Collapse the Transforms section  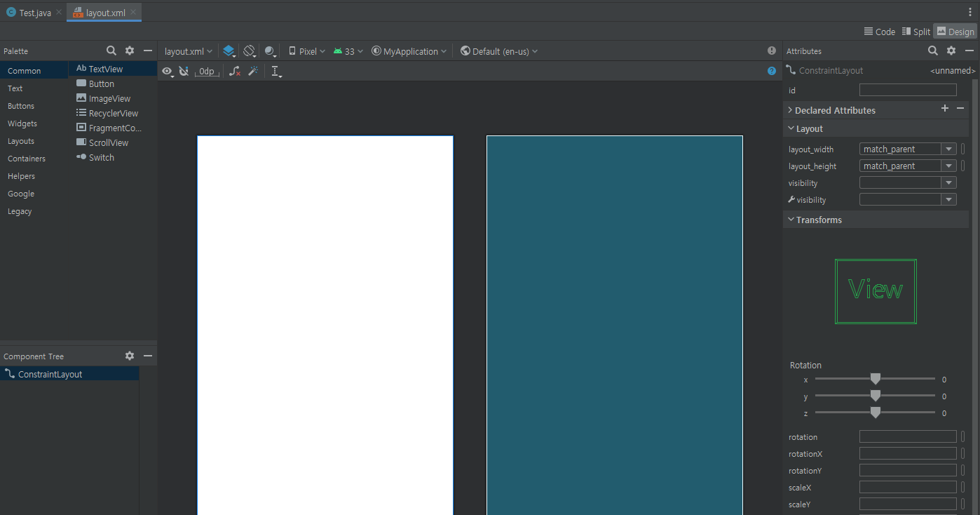click(790, 220)
